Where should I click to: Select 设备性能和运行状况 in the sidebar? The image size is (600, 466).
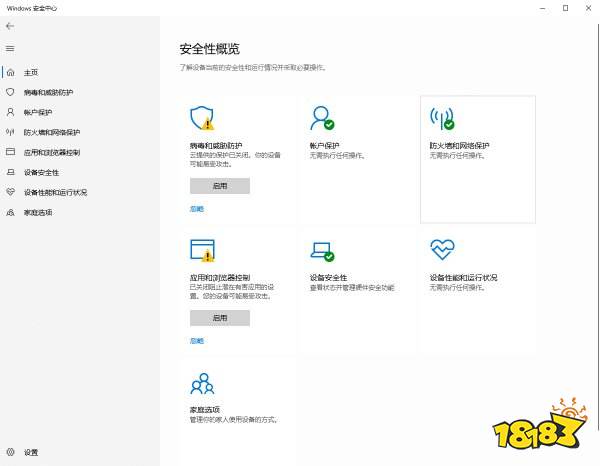point(55,192)
